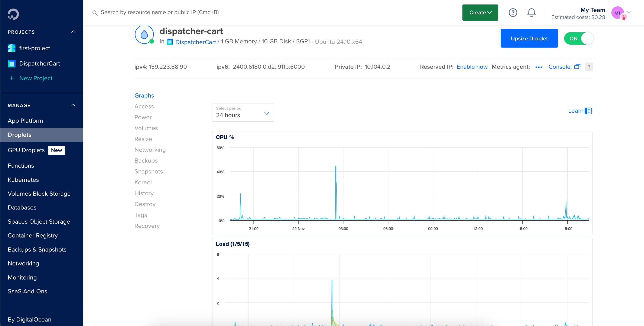The image size is (644, 326).
Task: Go to Functions
Action: [x=21, y=166]
